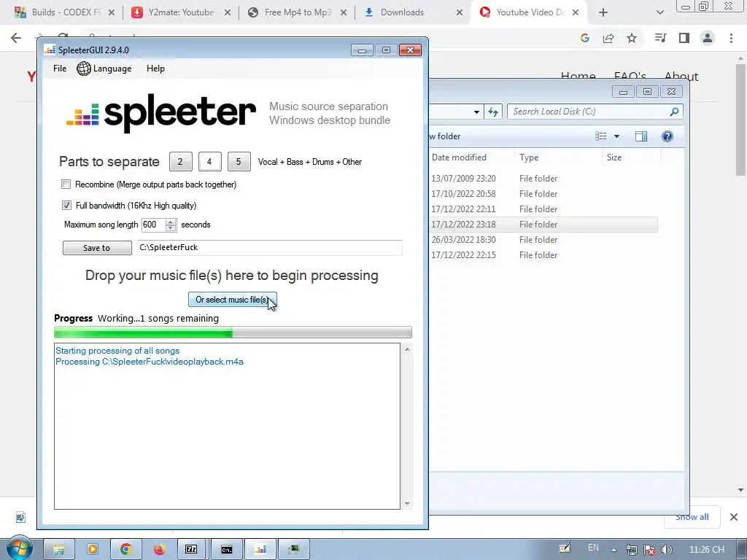Open the Help menu in SpleeterGUI
This screenshot has height=560, width=747.
click(x=155, y=69)
